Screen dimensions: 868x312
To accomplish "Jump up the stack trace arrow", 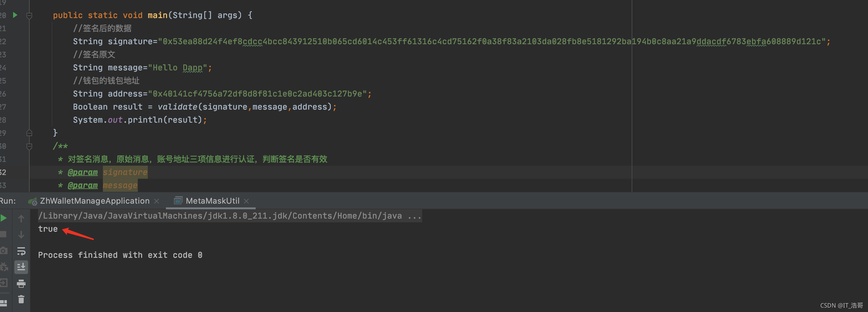I will pyautogui.click(x=21, y=219).
